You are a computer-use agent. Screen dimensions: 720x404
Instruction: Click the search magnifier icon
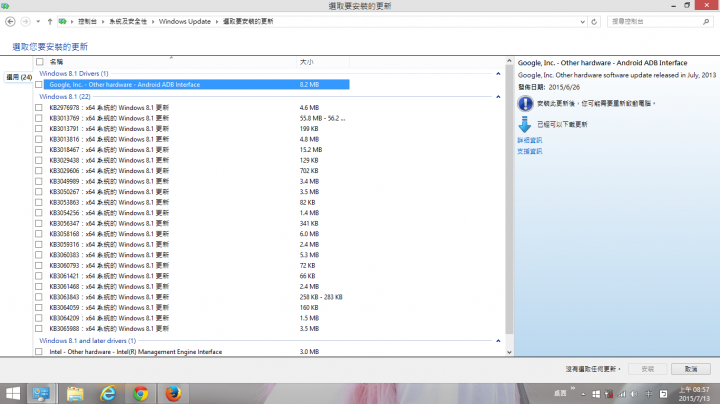click(x=706, y=22)
